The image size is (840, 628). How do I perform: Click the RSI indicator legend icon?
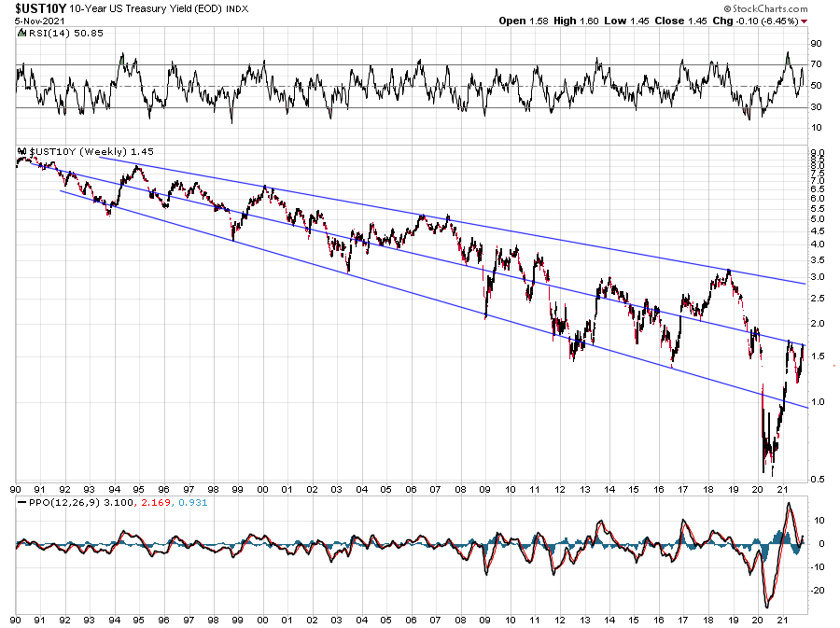click(21, 33)
